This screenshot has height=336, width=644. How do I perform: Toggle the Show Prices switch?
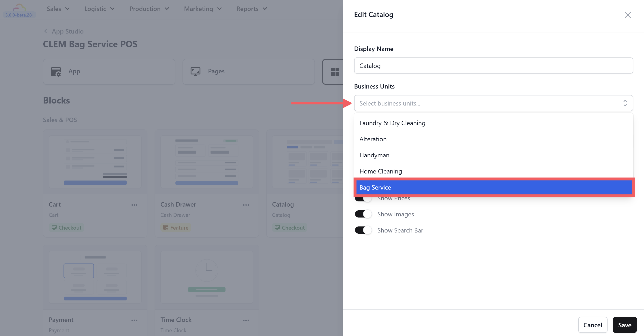click(x=363, y=199)
